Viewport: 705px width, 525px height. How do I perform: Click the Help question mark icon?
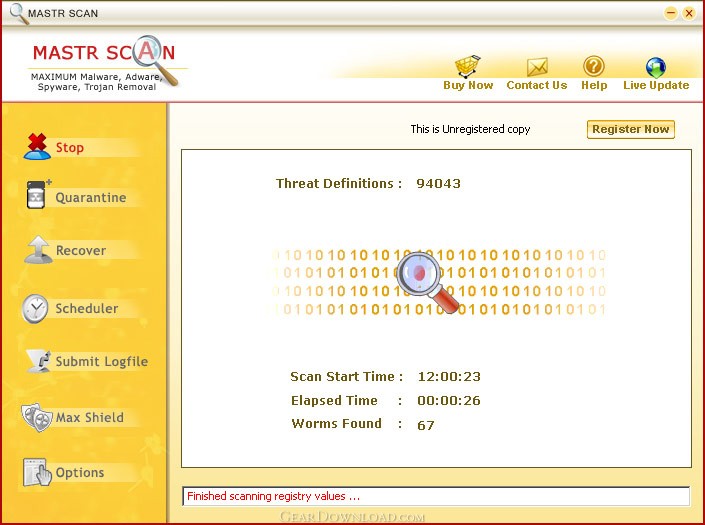click(593, 67)
